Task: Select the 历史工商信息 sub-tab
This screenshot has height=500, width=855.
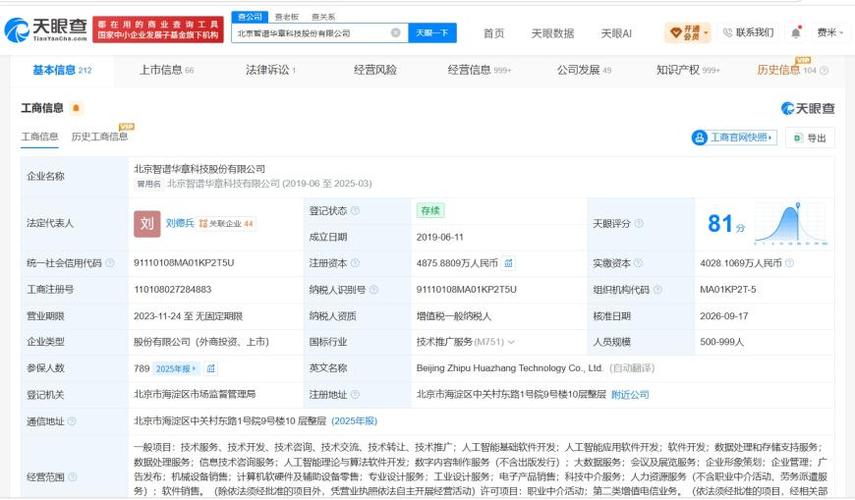Action: tap(99, 136)
